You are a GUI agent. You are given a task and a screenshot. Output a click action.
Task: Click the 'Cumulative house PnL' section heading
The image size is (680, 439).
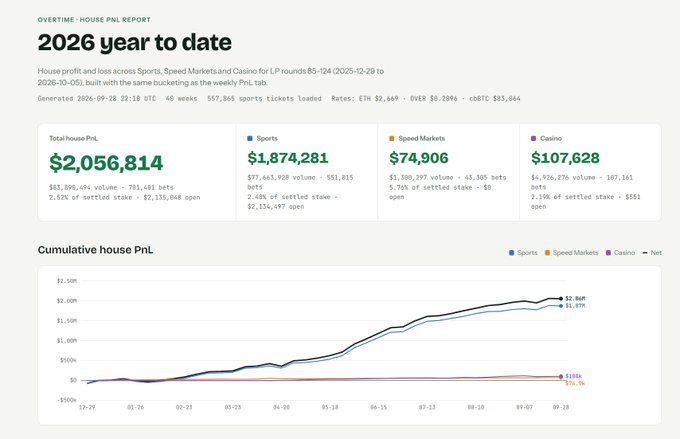click(x=95, y=250)
